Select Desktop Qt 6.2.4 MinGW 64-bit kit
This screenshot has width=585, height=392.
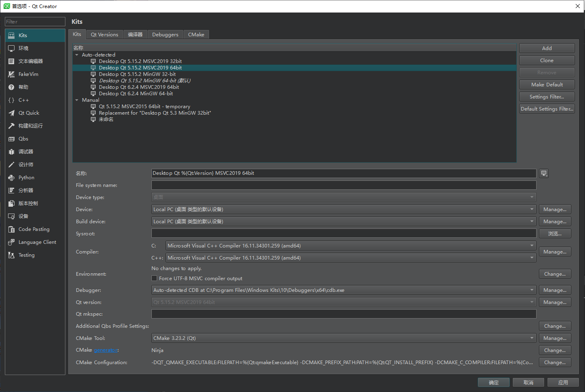click(136, 94)
